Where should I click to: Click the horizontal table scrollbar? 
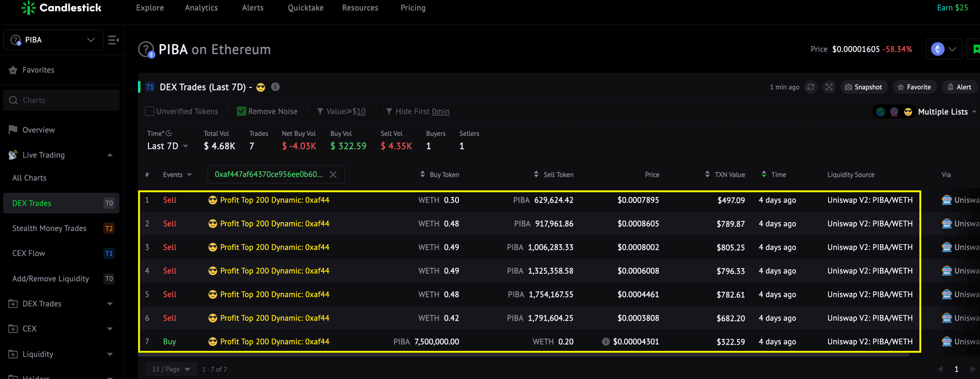pyautogui.click(x=524, y=355)
